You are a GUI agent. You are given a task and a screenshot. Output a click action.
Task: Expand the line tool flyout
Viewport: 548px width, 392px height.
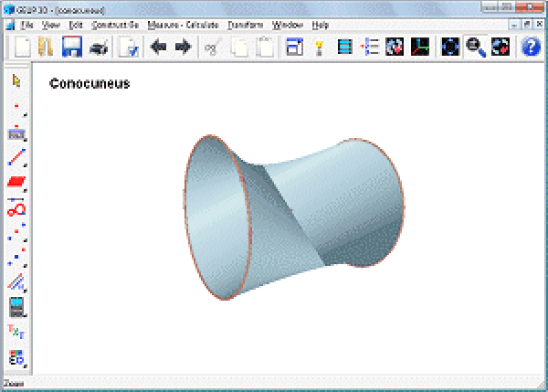[16, 157]
